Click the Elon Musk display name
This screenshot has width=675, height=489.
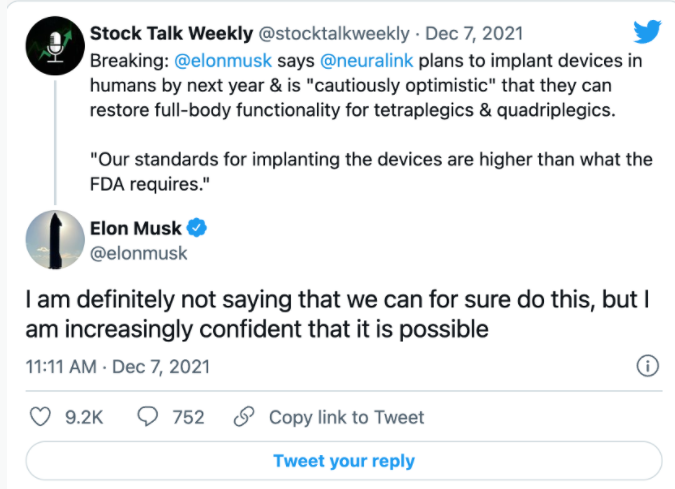pos(142,229)
